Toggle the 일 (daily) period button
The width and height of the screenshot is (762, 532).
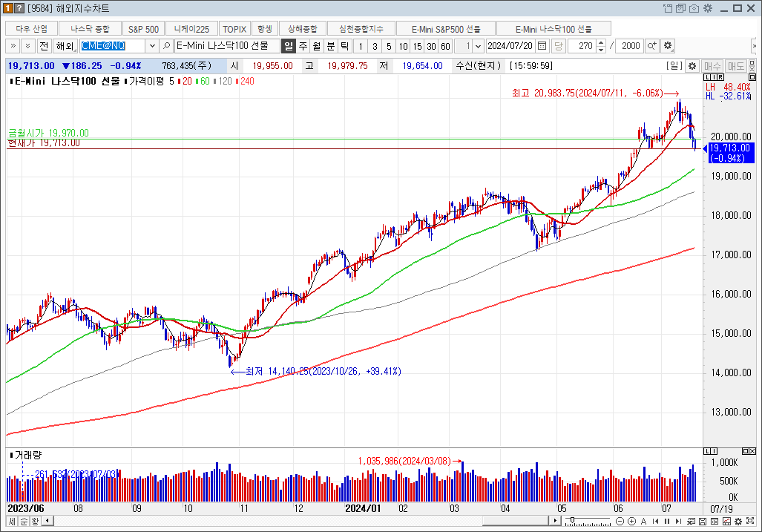pos(288,46)
